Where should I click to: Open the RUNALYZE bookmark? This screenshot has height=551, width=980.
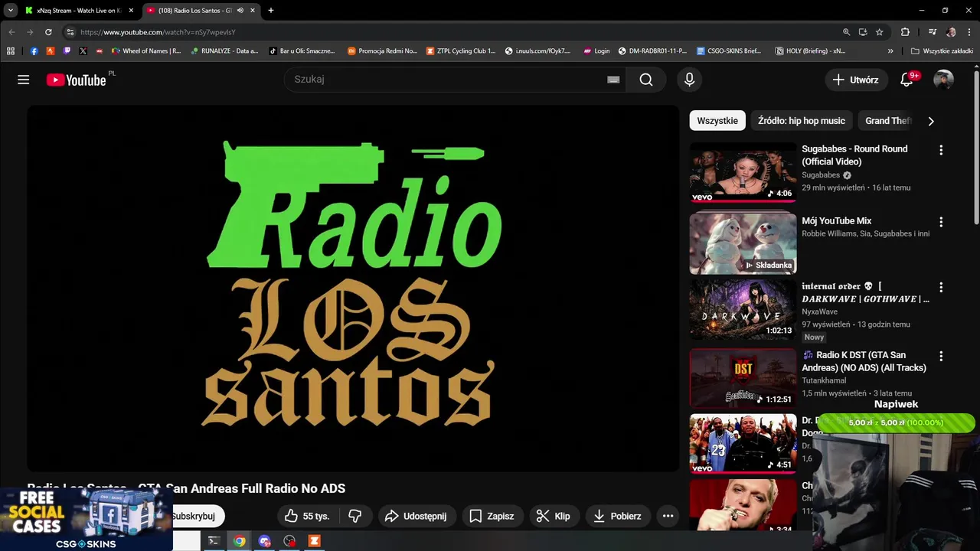click(224, 51)
